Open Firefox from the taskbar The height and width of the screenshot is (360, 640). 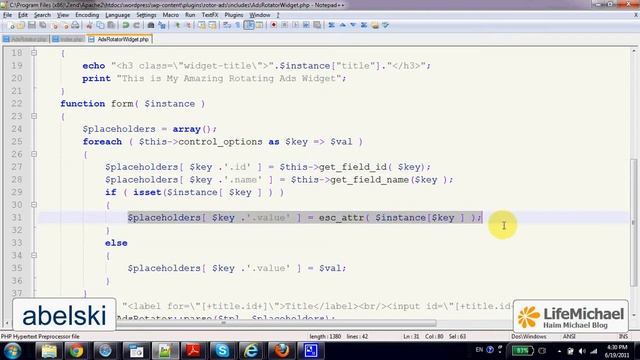point(281,351)
